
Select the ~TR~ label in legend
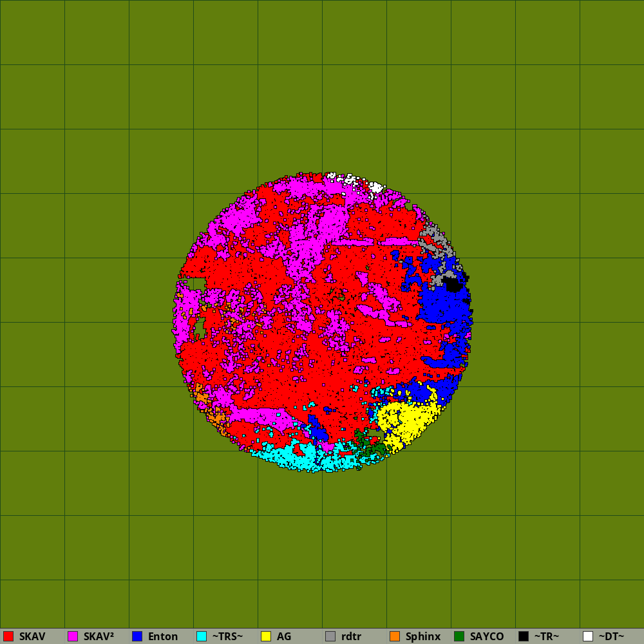[546, 637]
